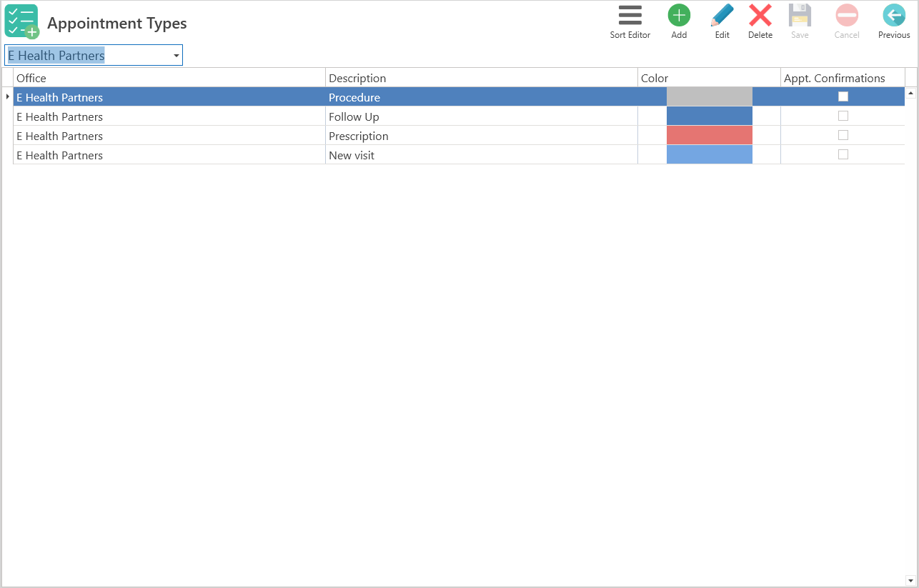Go back with the Previous arrow
The height and width of the screenshot is (588, 919).
894,21
